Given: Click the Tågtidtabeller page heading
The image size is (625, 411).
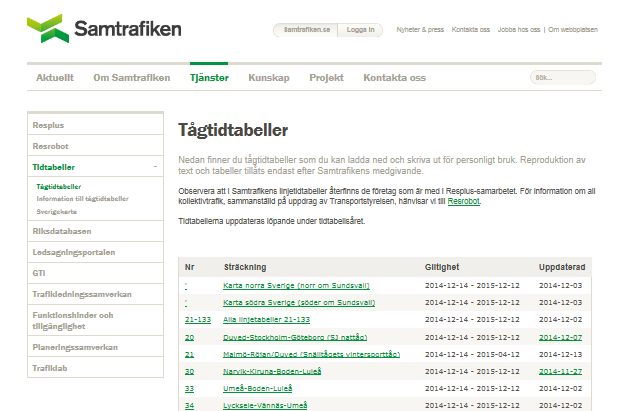Looking at the screenshot, I should (233, 131).
